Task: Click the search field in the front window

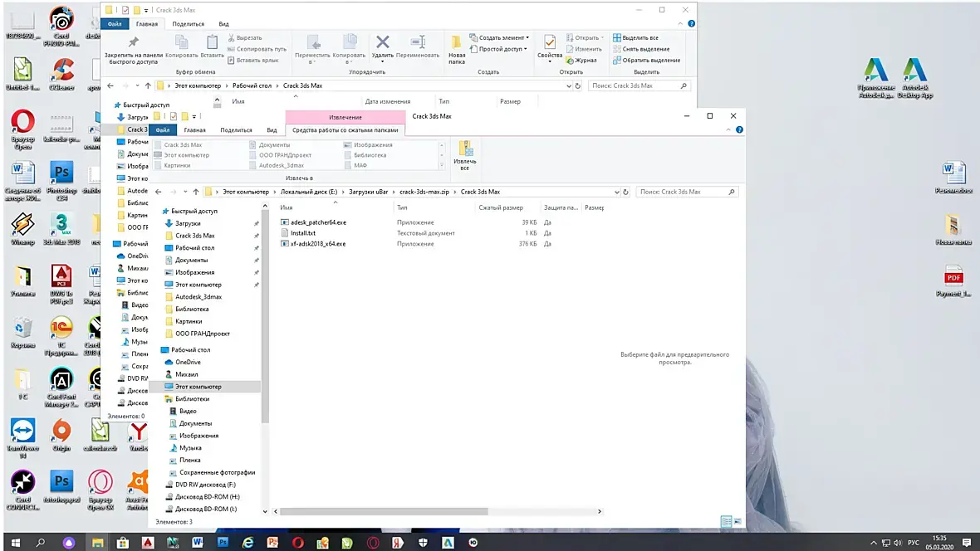Action: [686, 192]
